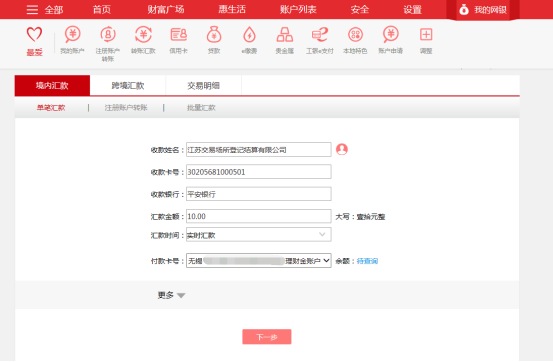Select 注册账户转账 sub-tab
The width and height of the screenshot is (553, 362).
126,108
